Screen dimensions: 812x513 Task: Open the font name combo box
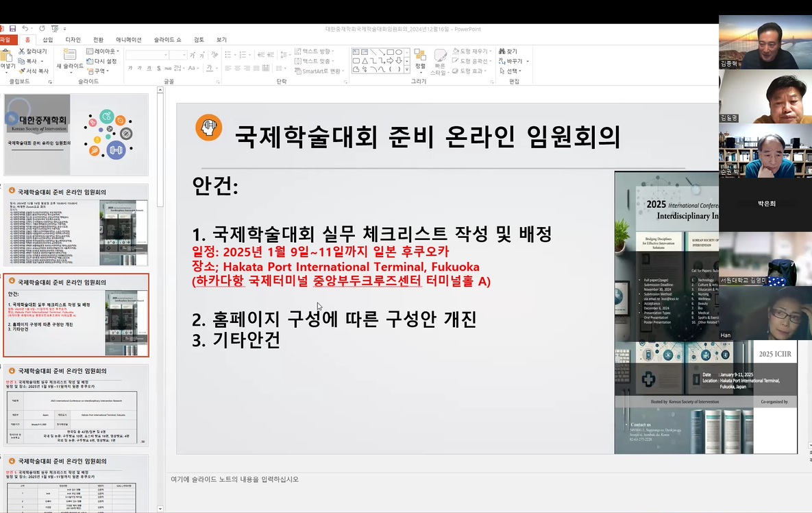pos(147,55)
